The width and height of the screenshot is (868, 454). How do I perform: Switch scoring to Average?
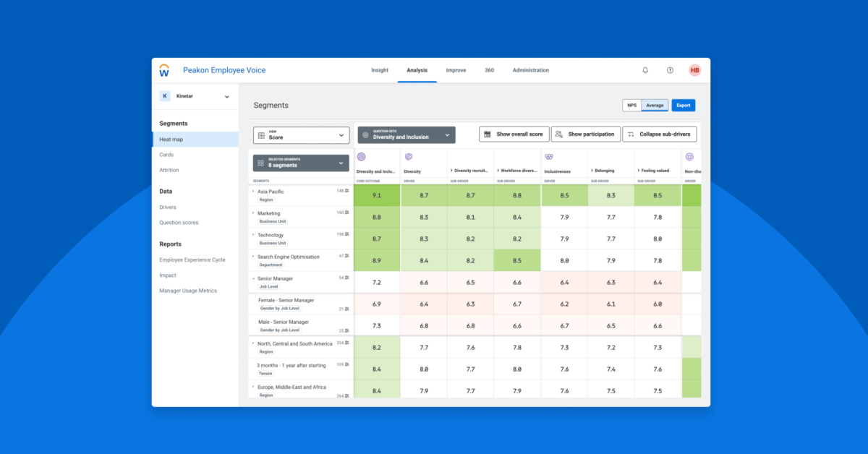click(655, 105)
